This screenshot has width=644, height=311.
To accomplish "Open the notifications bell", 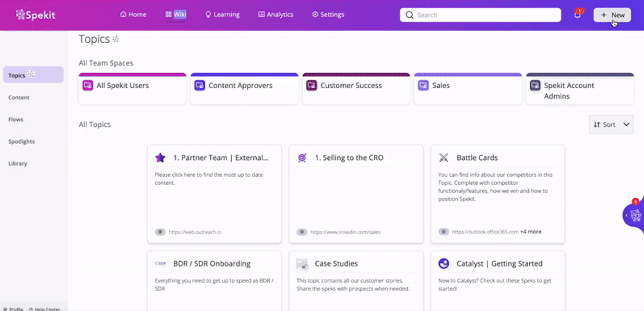I will click(577, 15).
